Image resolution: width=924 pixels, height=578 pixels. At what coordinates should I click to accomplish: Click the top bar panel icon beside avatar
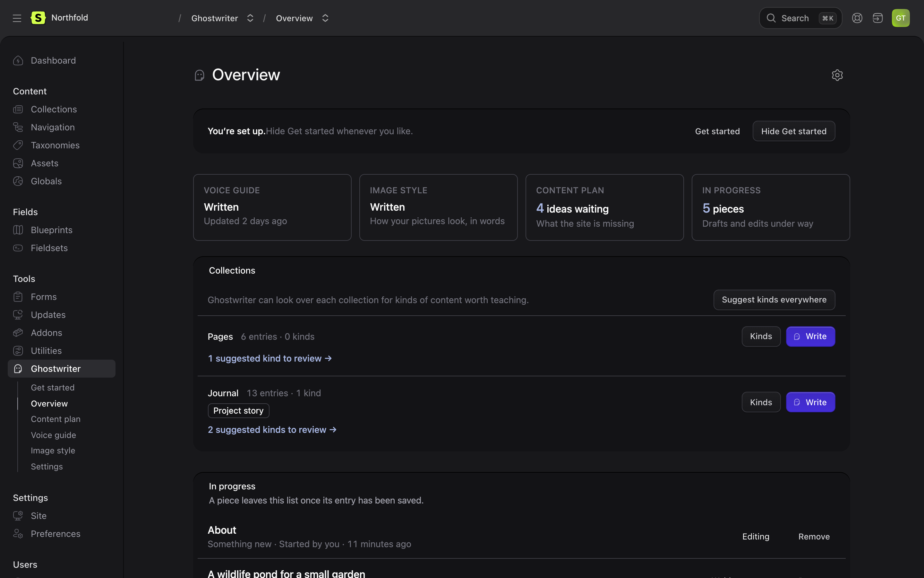click(x=877, y=18)
